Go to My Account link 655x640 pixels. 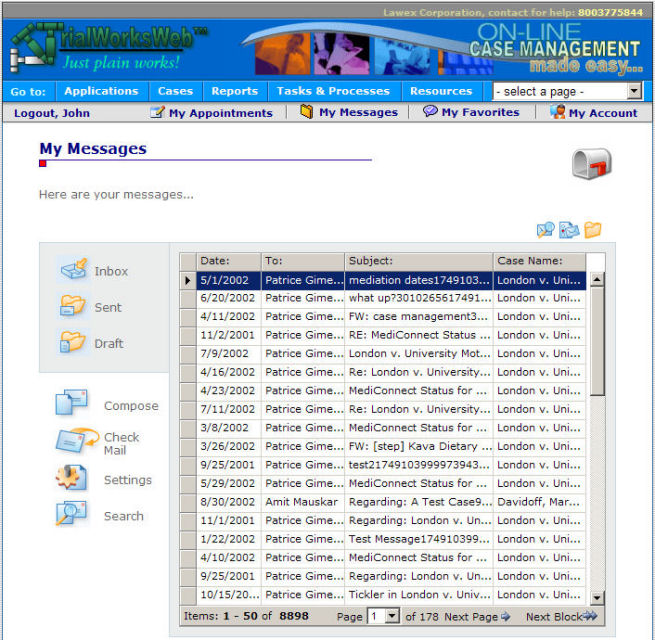tap(603, 113)
